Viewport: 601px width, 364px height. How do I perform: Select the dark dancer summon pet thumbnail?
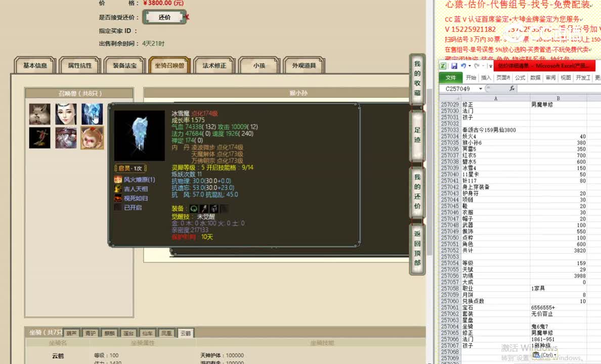pos(39,138)
